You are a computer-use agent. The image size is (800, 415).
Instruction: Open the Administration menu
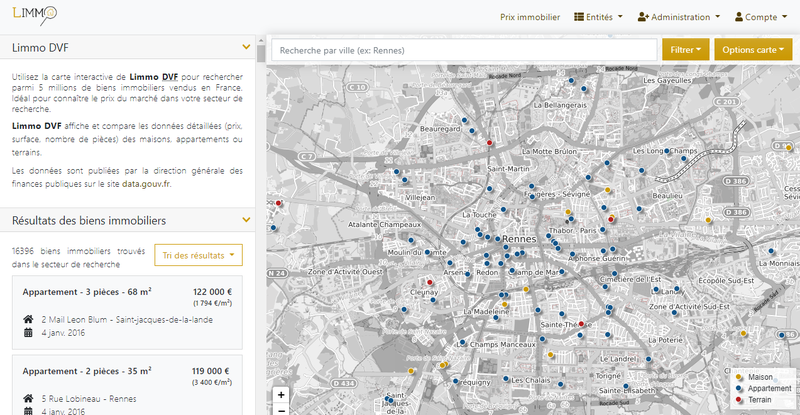679,17
